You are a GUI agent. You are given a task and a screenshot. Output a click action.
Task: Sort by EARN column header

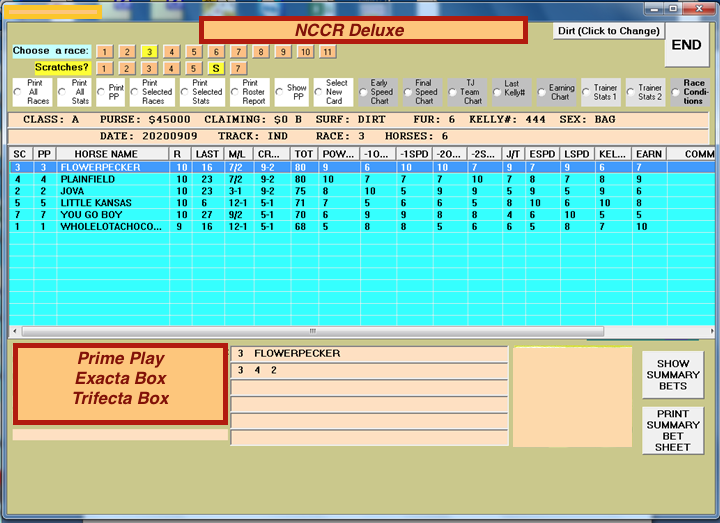(x=649, y=154)
